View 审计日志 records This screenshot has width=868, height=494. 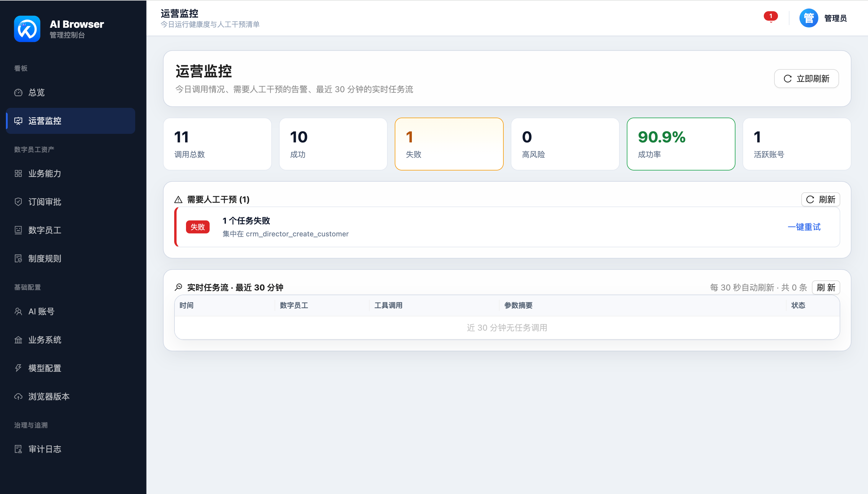(x=71, y=449)
